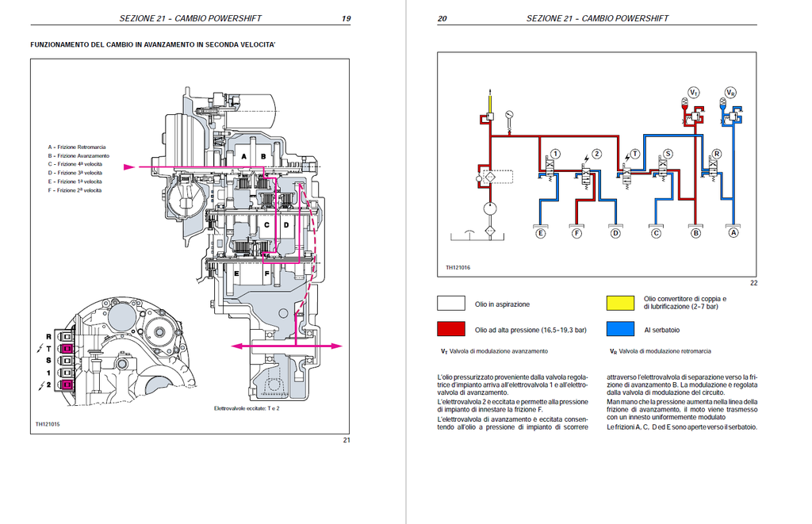Screen dimensions: 812x524
Task: Click page number 19 in header
Action: pos(346,19)
